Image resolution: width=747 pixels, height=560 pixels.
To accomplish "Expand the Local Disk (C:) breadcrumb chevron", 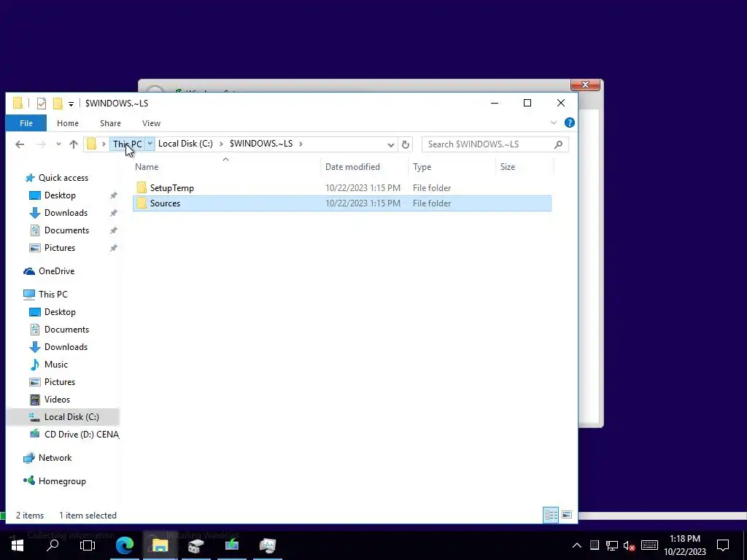I will [221, 144].
